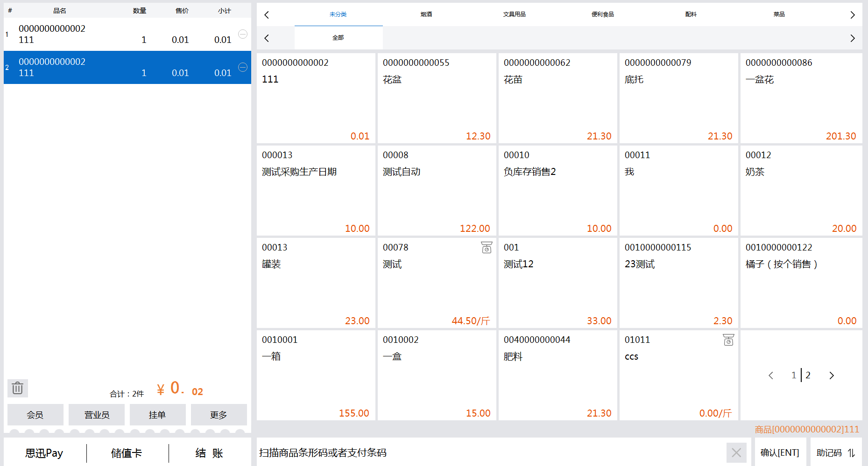
Task: Click scale icon on product 01011 ccs
Action: [728, 340]
